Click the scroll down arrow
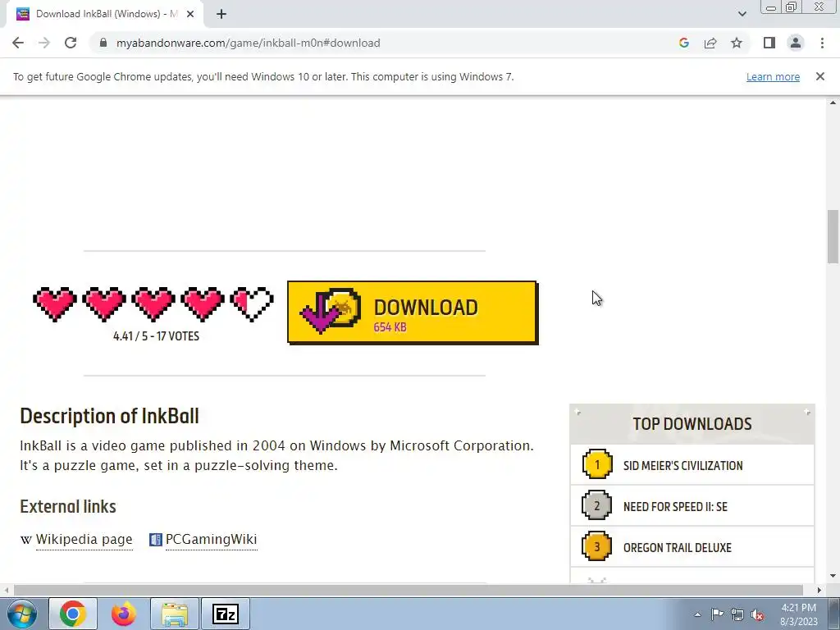This screenshot has width=840, height=630. [x=833, y=577]
